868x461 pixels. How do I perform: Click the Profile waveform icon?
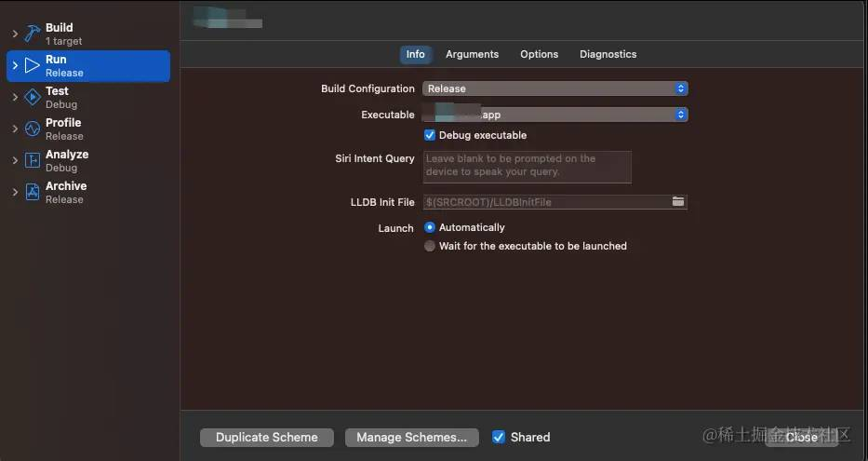point(33,129)
